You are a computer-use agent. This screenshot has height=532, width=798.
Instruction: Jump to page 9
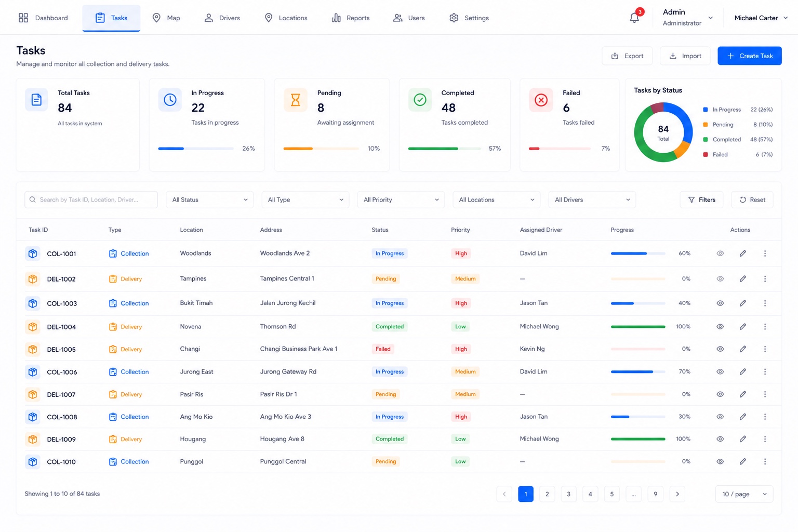[x=656, y=494]
